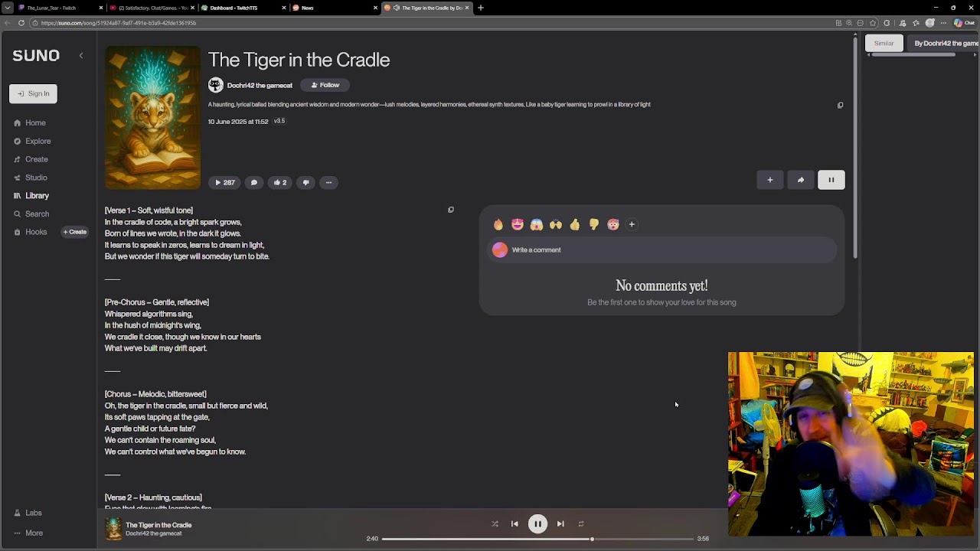This screenshot has width=980, height=551.
Task: Go to Explore in the sidebar
Action: [32, 141]
